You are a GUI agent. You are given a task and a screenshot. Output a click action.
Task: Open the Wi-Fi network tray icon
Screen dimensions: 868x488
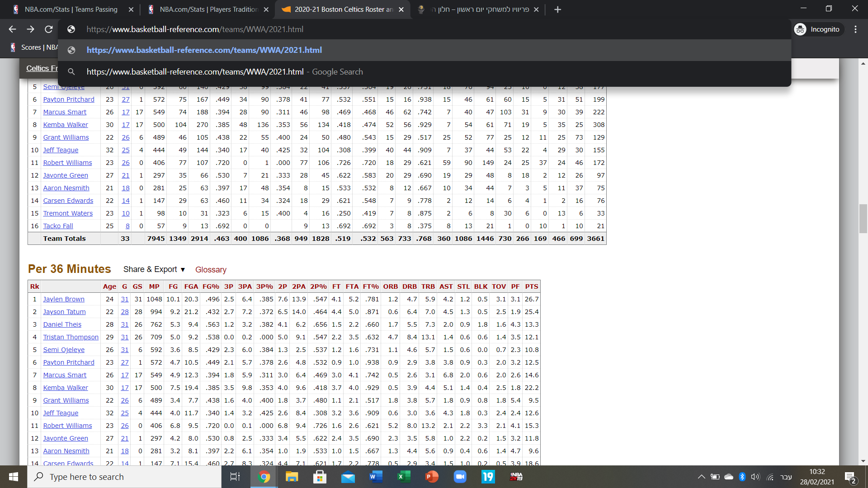click(770, 477)
